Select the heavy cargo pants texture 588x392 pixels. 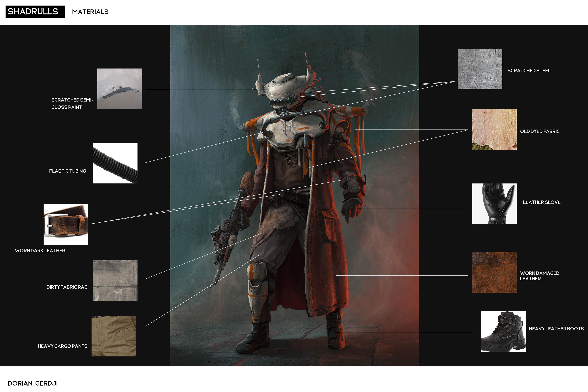click(113, 336)
